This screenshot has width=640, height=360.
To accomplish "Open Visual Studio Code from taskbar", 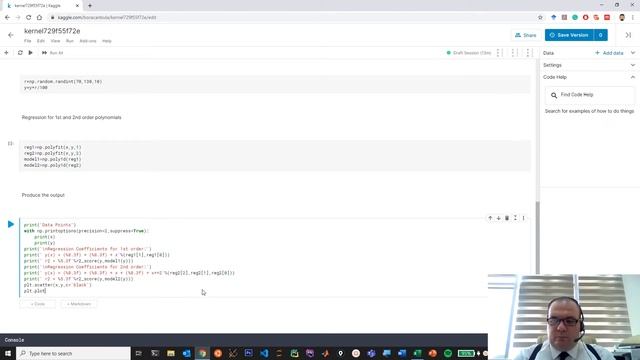I will click(x=264, y=353).
